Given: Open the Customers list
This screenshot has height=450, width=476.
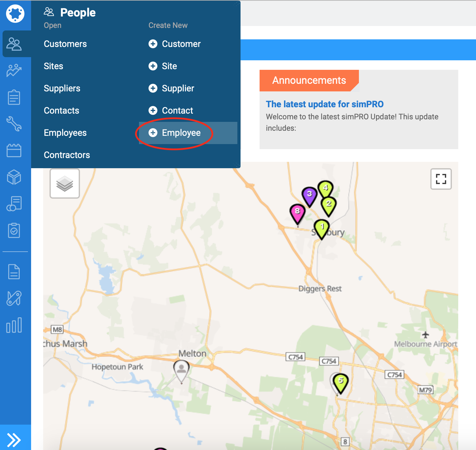Looking at the screenshot, I should point(65,44).
